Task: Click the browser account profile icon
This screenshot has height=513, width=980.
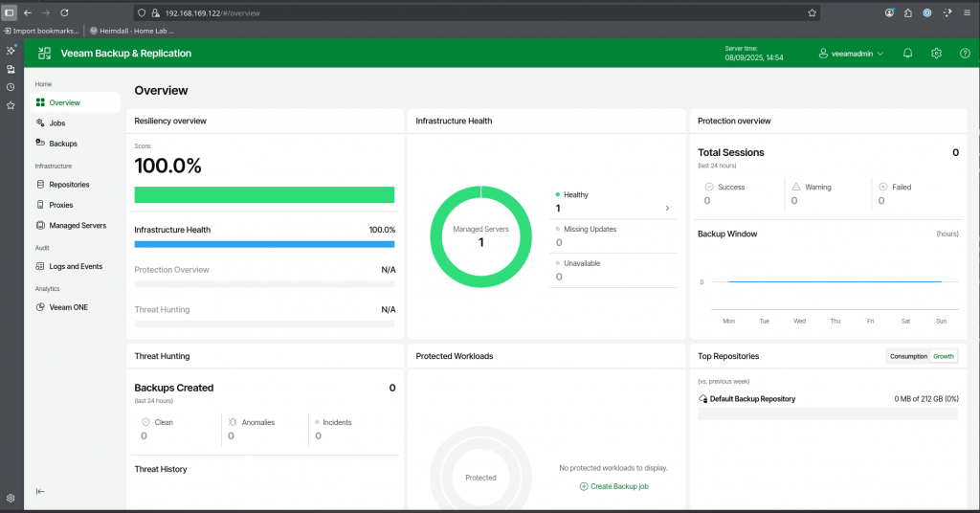Action: 889,12
